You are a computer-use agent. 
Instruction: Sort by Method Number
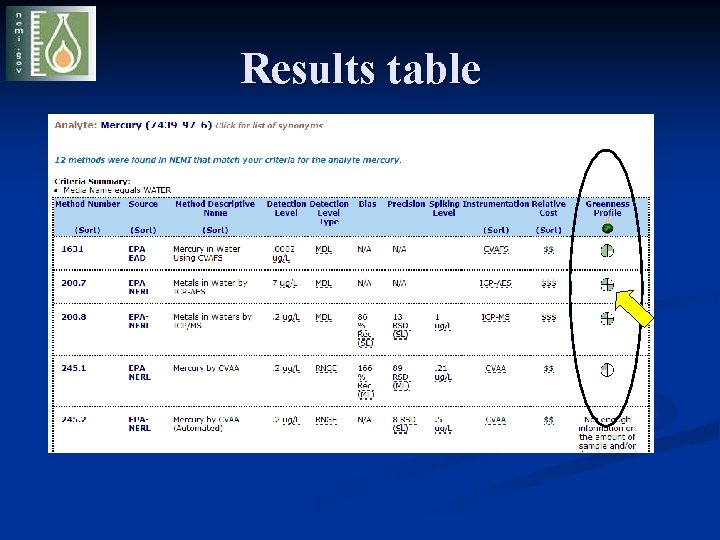point(87,230)
